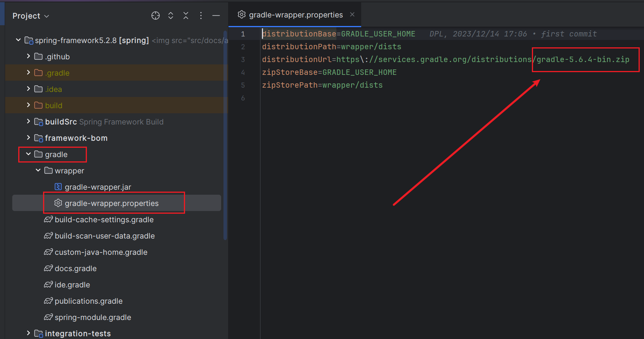Viewport: 644px width, 339px height.
Task: Click gradle-5.6.4-bin.zip in distributionUrl
Action: coord(583,59)
